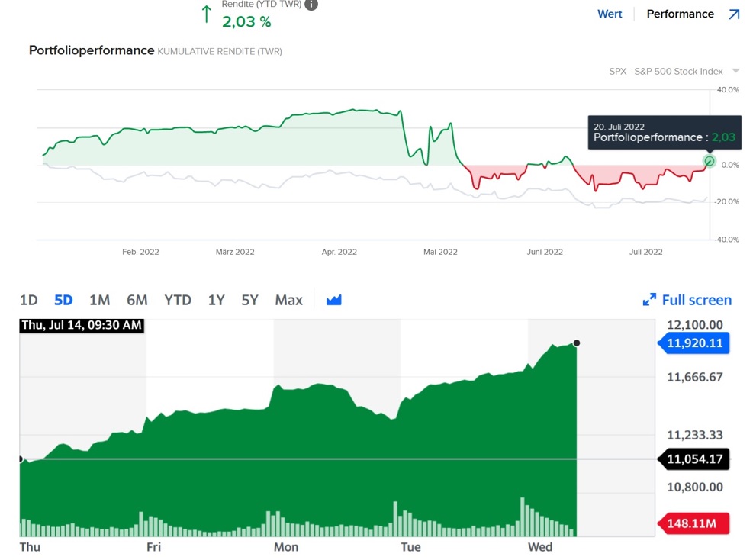753x560 pixels.
Task: Select the 1M time range
Action: (100, 300)
